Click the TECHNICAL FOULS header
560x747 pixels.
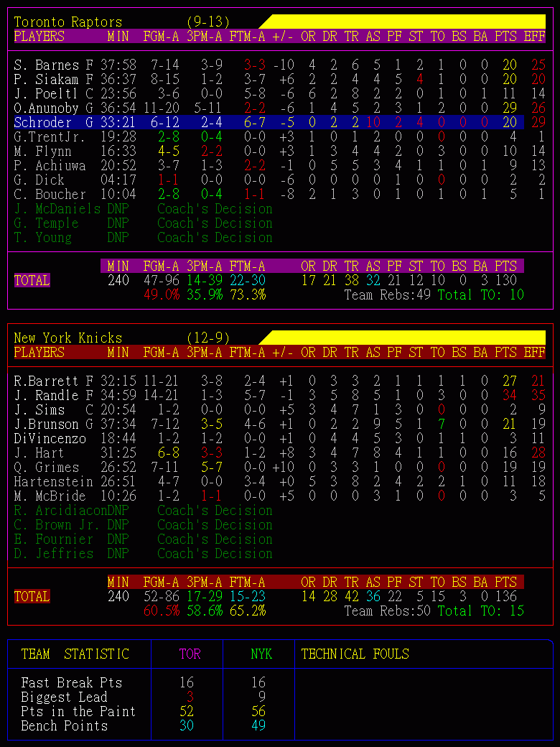pos(355,654)
